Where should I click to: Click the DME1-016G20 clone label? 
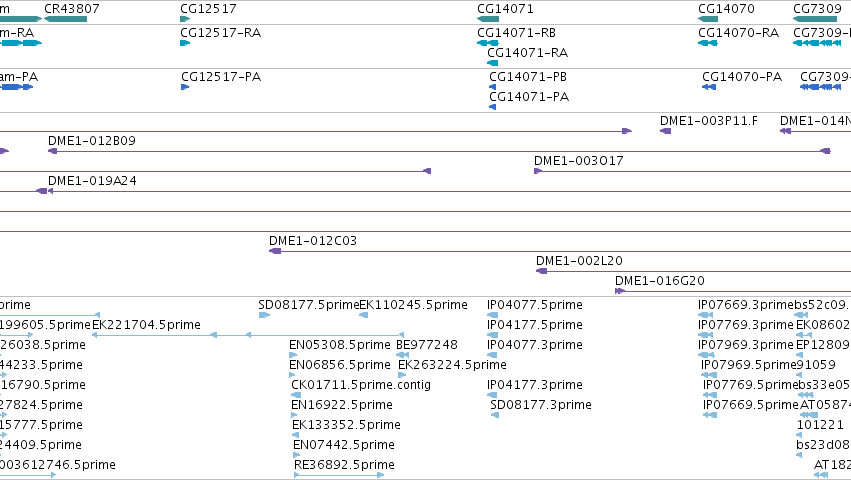(x=660, y=281)
